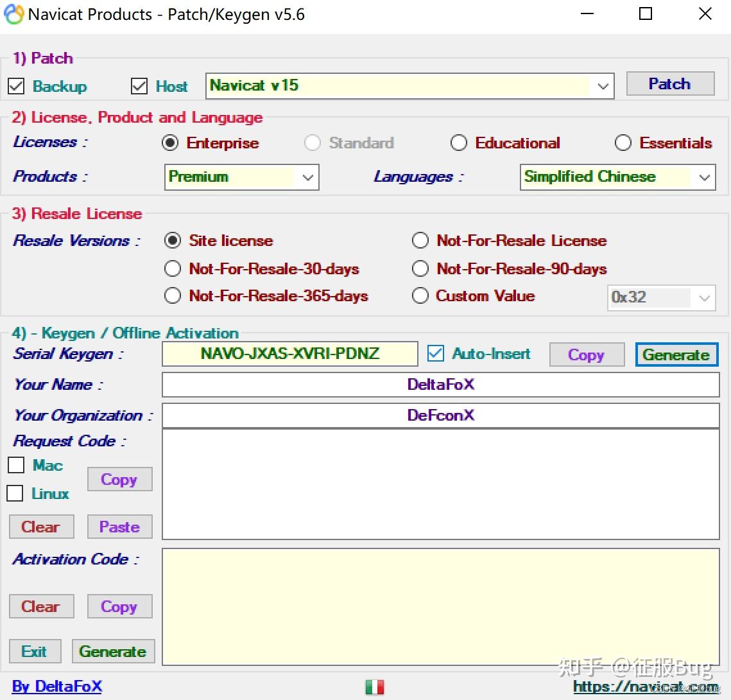This screenshot has width=731, height=700.
Task: Uncheck the Backup checkbox
Action: coord(16,86)
